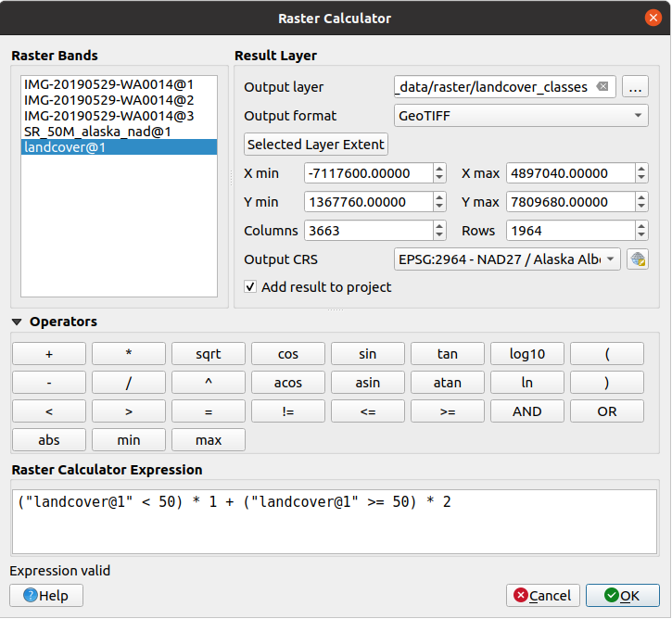Close the Raster Calculator dialog
Viewport: 672px width, 619px height.
coord(653,18)
